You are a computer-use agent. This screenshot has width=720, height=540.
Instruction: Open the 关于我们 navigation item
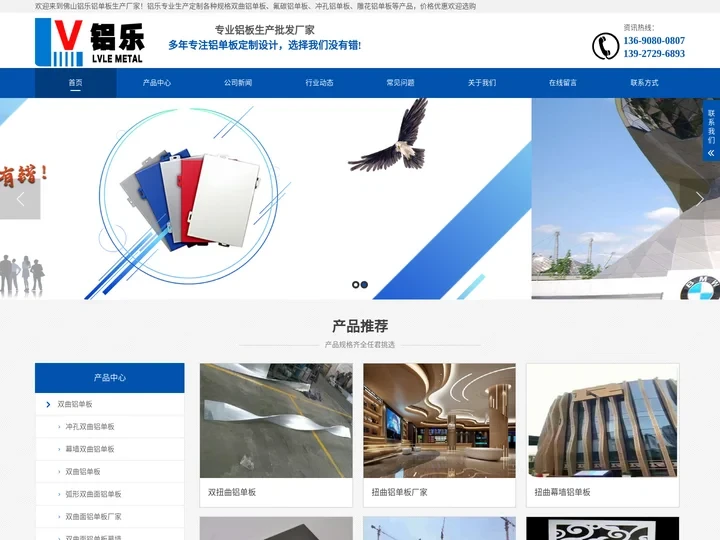pyautogui.click(x=482, y=83)
